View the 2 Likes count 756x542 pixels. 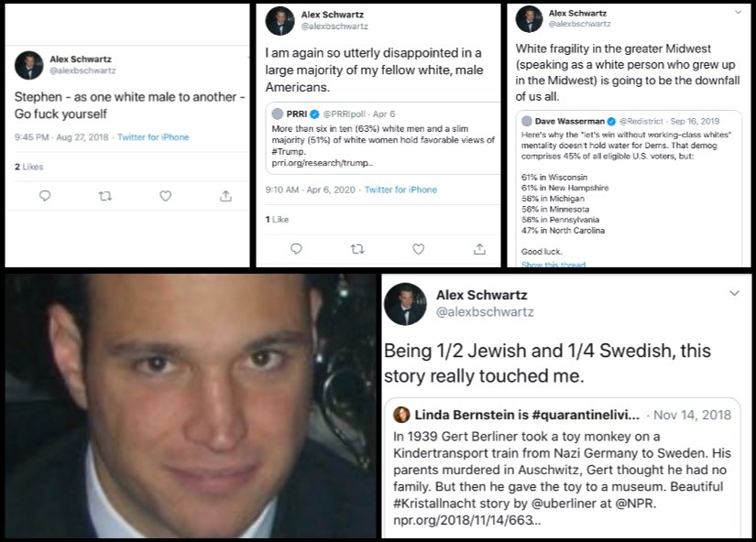pos(29,167)
